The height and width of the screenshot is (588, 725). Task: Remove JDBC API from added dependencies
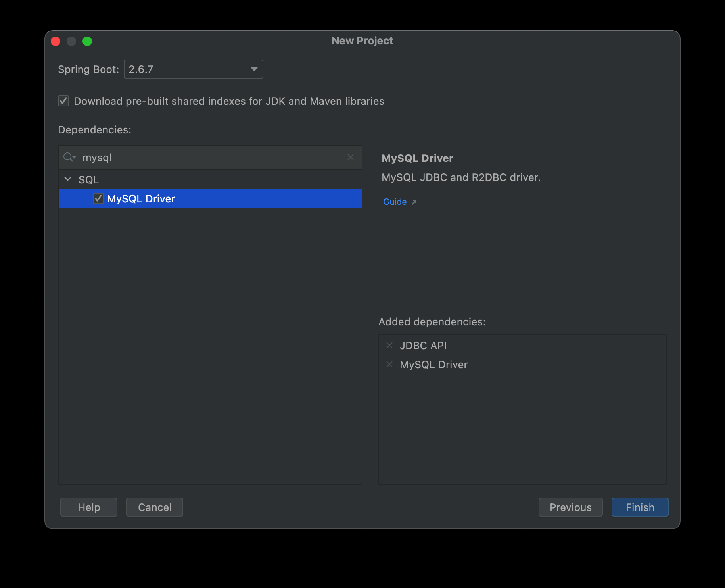coord(389,346)
